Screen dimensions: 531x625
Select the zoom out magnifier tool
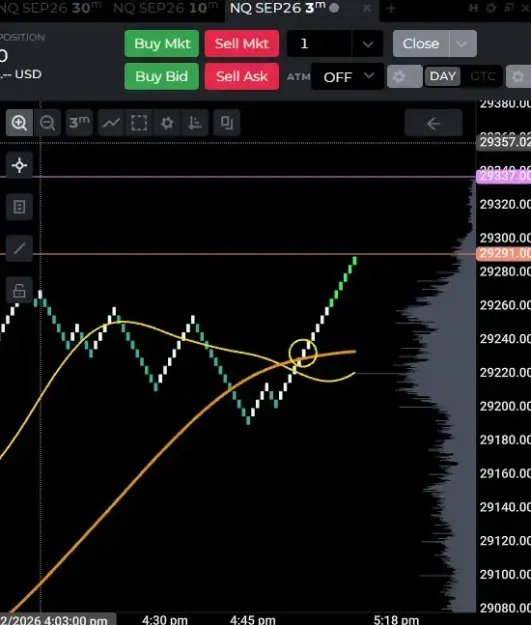tap(47, 123)
